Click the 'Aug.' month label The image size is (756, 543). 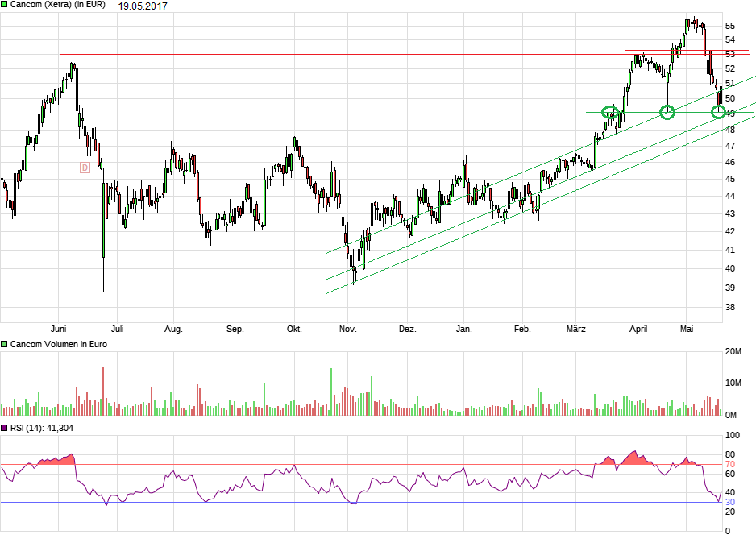173,329
